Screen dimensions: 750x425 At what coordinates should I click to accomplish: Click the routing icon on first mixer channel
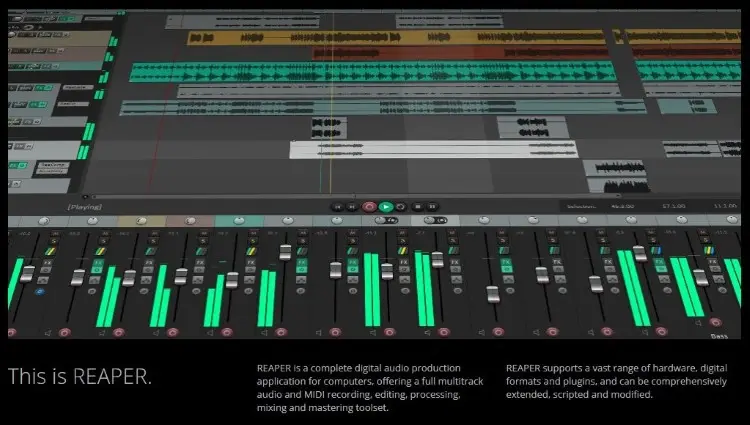pyautogui.click(x=50, y=251)
